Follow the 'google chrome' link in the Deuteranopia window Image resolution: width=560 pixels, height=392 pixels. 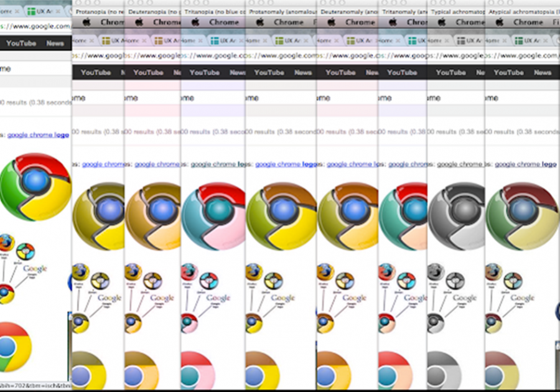(x=157, y=164)
